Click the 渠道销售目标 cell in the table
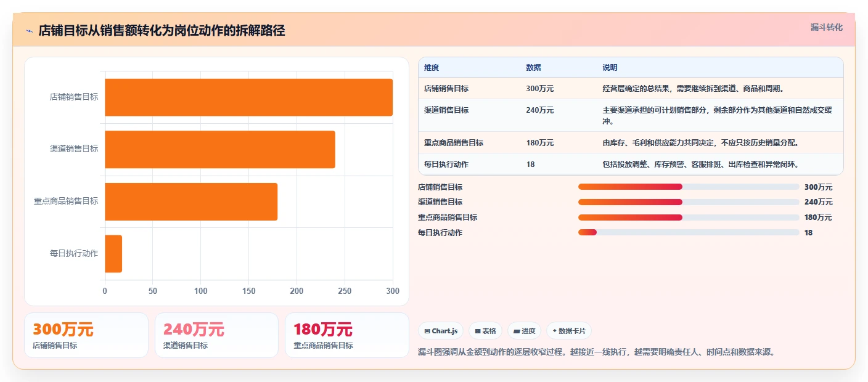 pyautogui.click(x=446, y=110)
